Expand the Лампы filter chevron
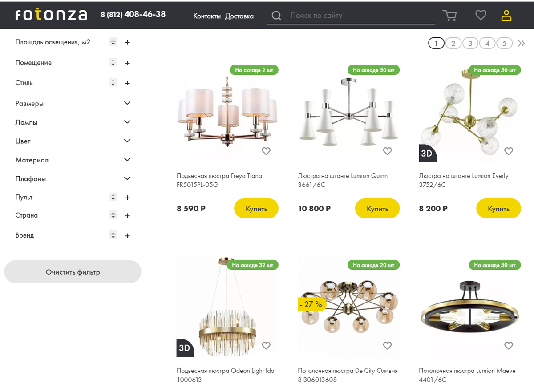 (x=127, y=122)
